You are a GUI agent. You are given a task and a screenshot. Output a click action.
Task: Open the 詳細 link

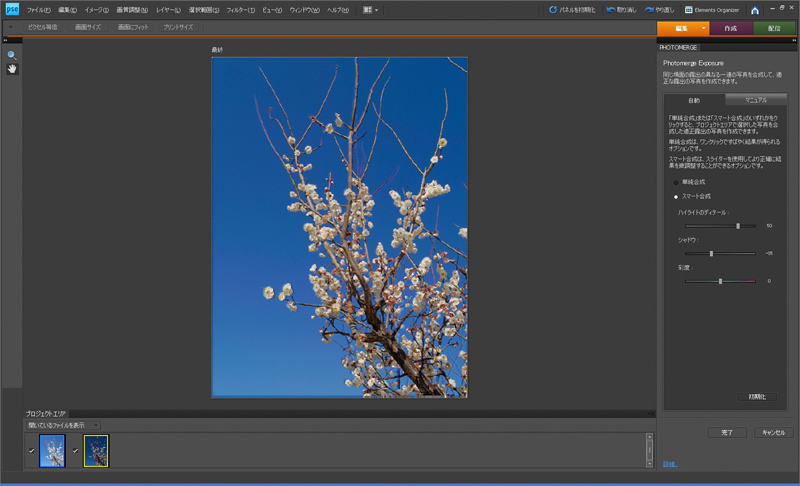(669, 464)
